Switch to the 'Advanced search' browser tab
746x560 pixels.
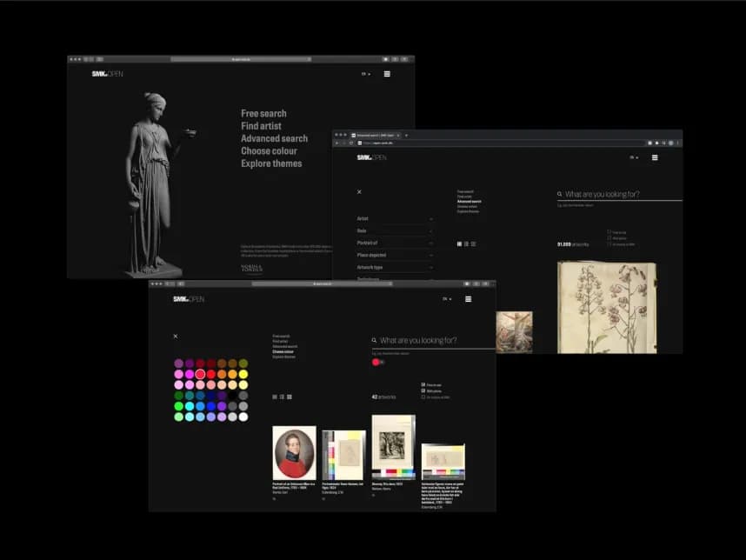tap(376, 136)
